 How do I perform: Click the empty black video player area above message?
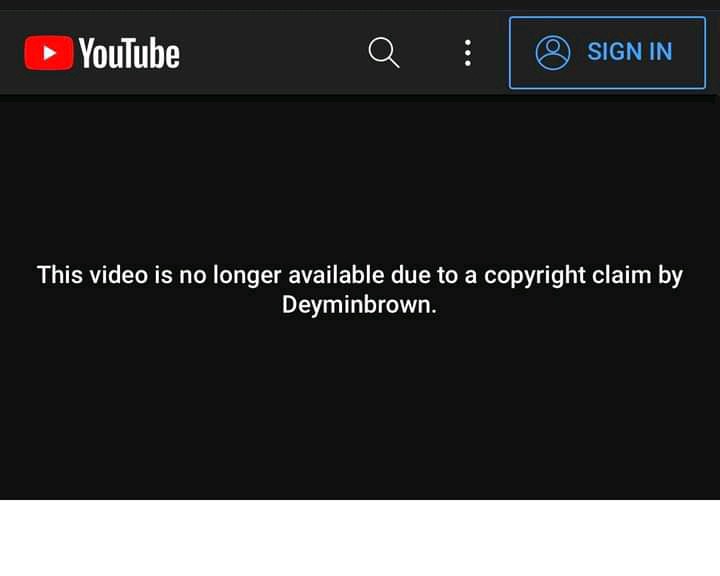tap(360, 179)
